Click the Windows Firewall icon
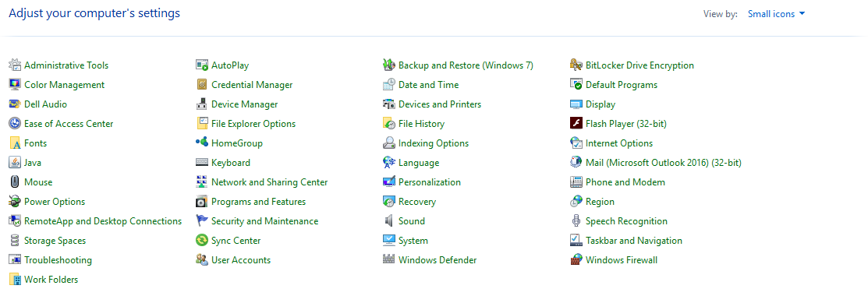868x296 pixels. [576, 260]
